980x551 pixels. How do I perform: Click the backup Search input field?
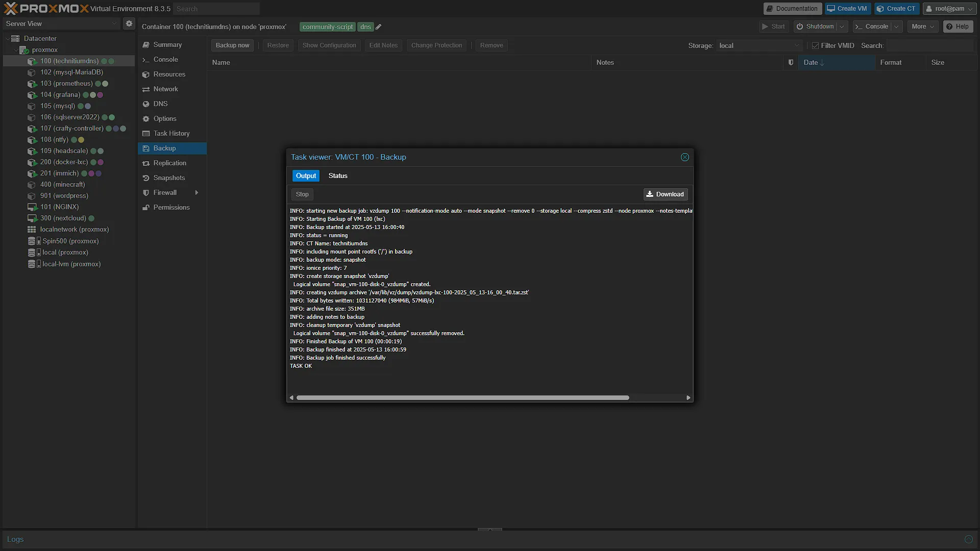(930, 46)
